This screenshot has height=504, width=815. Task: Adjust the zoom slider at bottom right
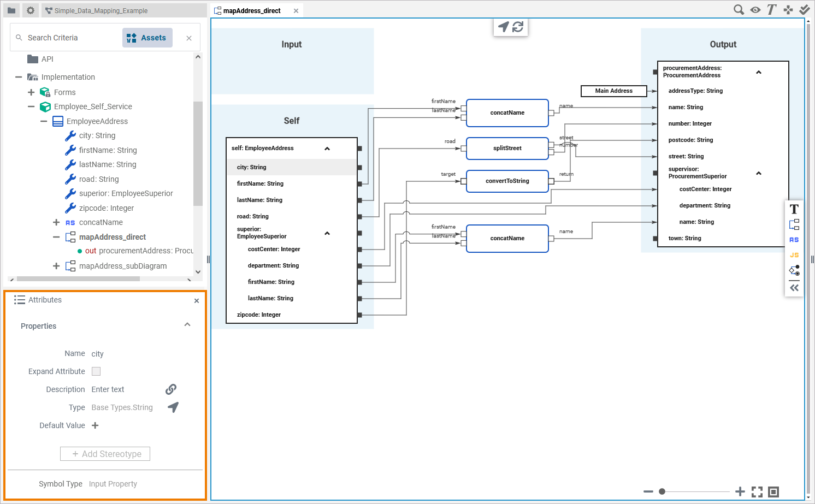pyautogui.click(x=662, y=491)
